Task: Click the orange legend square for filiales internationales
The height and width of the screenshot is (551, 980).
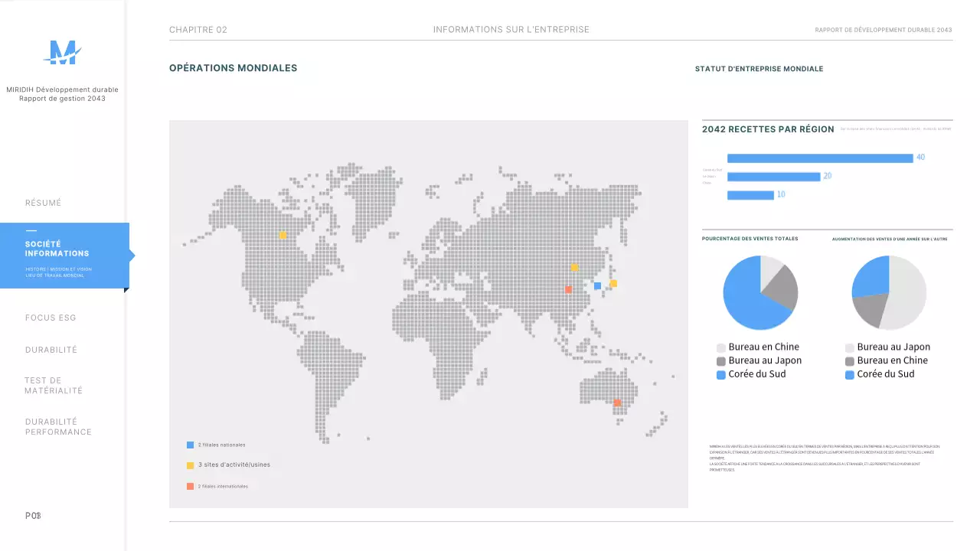Action: [x=190, y=486]
